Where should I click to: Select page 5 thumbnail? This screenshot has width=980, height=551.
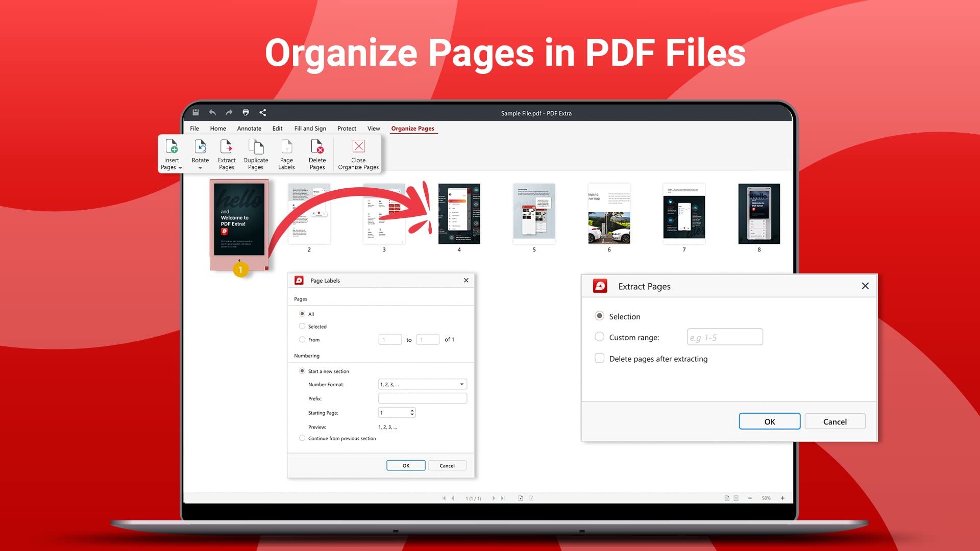tap(534, 214)
